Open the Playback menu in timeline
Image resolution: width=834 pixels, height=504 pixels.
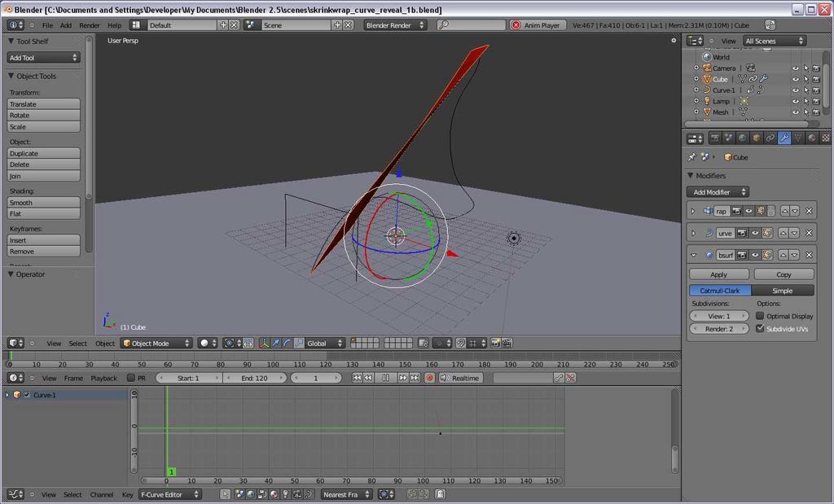pyautogui.click(x=103, y=378)
